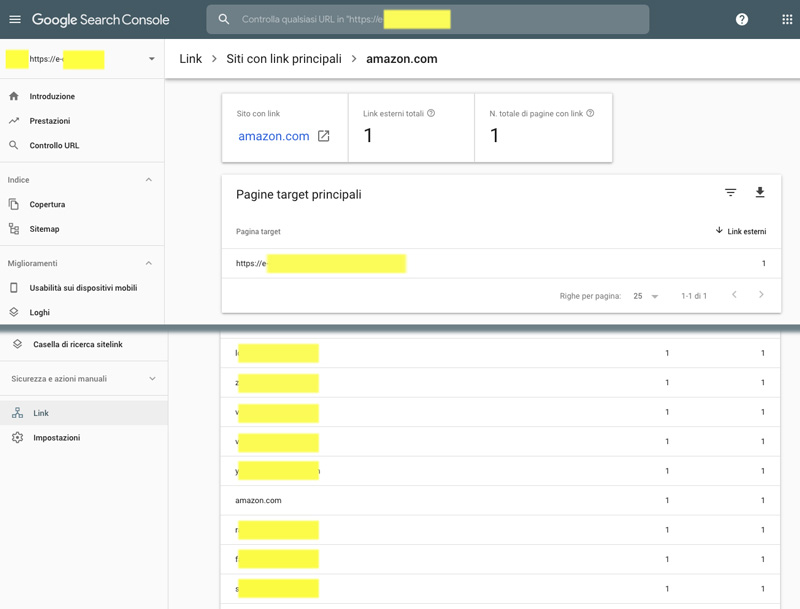
Task: Click the Introduzione home icon
Action: point(14,96)
